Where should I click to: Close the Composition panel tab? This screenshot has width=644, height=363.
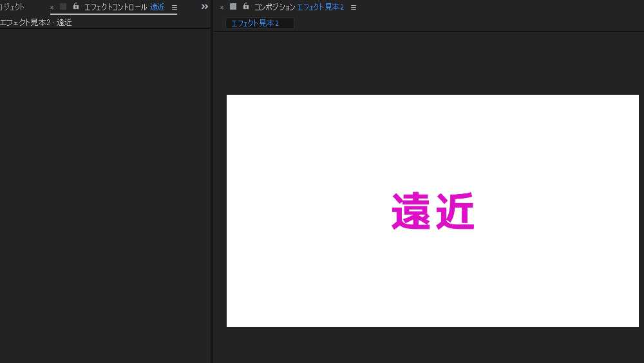coord(222,7)
